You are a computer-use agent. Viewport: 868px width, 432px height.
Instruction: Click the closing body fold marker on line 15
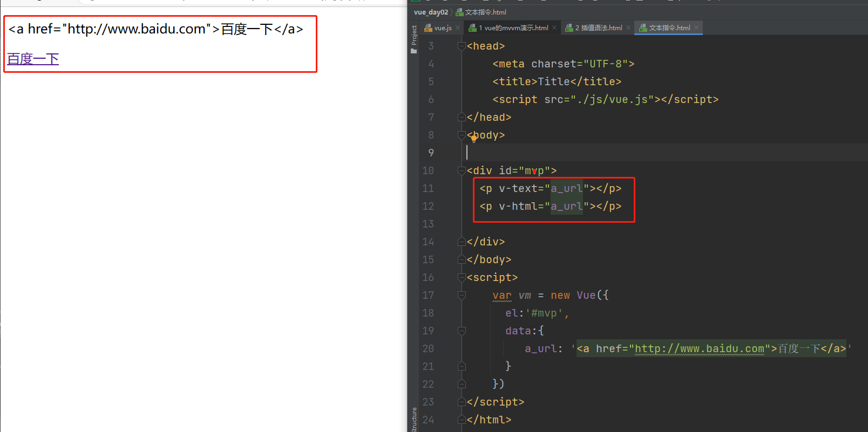tap(462, 259)
